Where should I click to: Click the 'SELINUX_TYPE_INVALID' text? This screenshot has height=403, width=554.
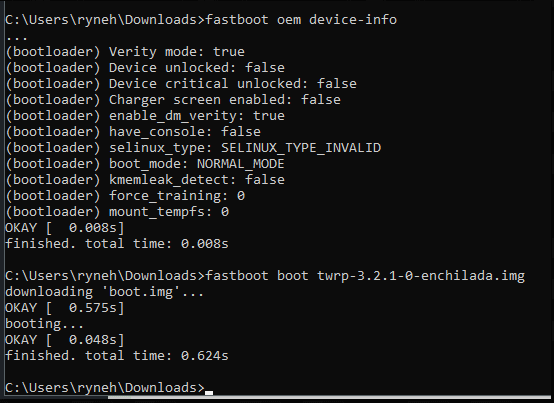(x=301, y=147)
